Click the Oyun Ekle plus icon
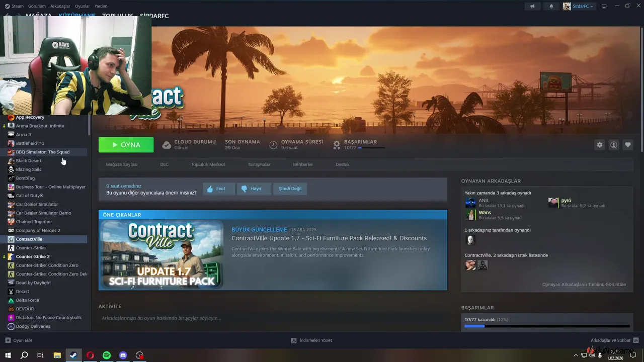This screenshot has width=644, height=362. point(8,340)
